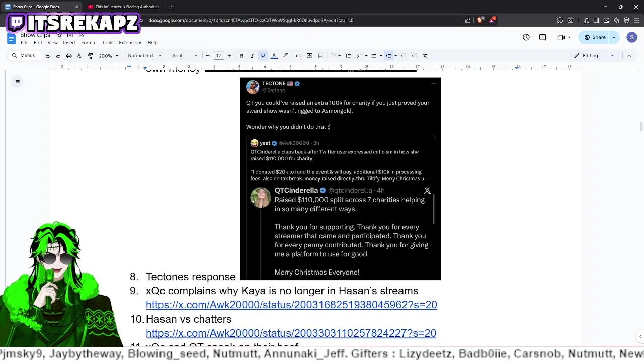Screen dimensions: 644x362
Task: Toggle the numbered list
Action: click(x=388, y=56)
